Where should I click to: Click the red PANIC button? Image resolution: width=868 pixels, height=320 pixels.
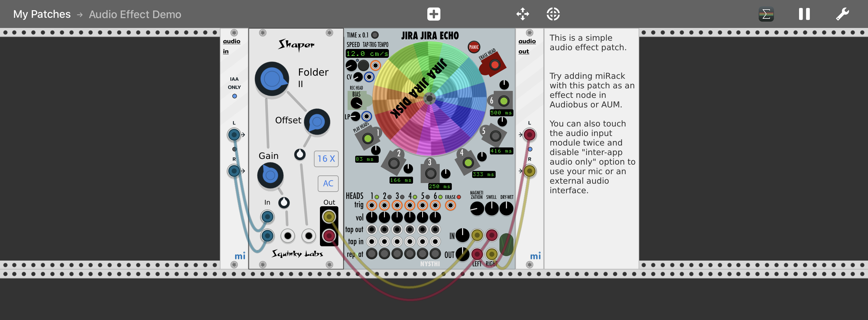pyautogui.click(x=474, y=47)
